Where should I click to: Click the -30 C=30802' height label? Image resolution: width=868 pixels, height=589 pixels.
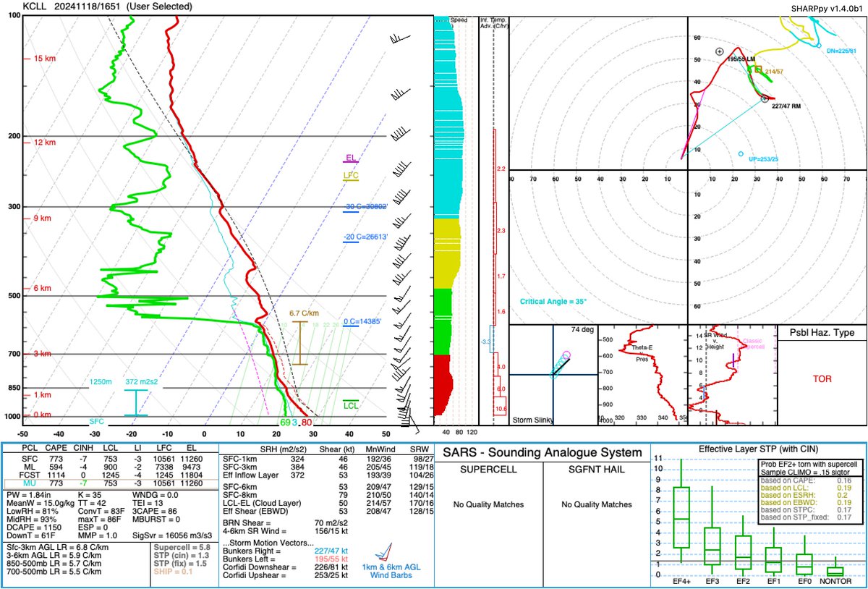pyautogui.click(x=366, y=207)
